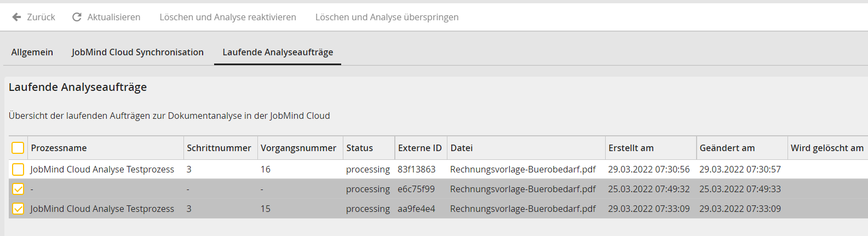Click the refresh icon beside Aktualisieren

pos(77,17)
